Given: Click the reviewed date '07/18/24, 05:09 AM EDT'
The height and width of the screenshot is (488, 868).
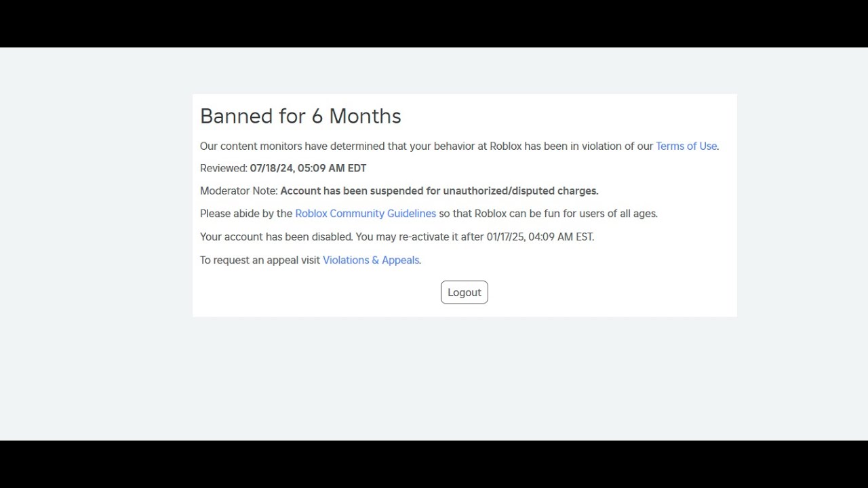Looking at the screenshot, I should [308, 168].
